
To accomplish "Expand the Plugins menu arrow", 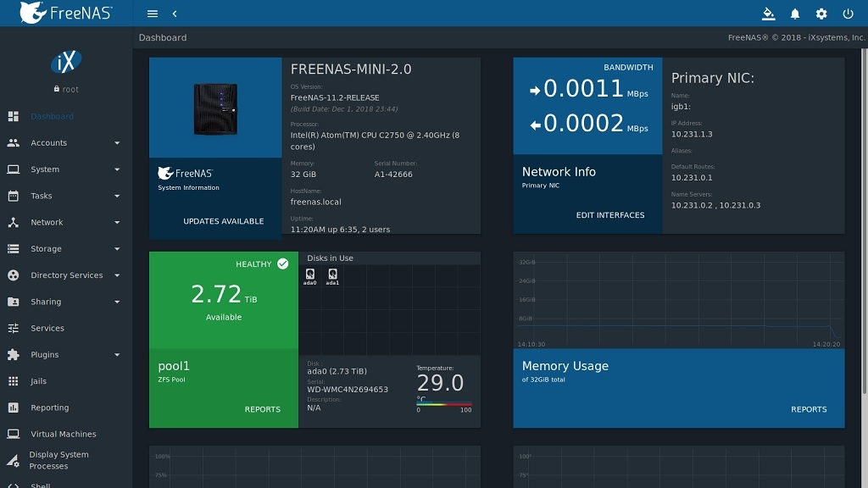I will point(117,355).
